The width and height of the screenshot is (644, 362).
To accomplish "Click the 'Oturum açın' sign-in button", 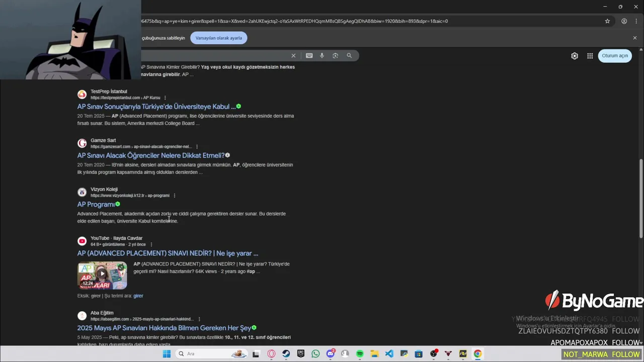I will click(615, 56).
